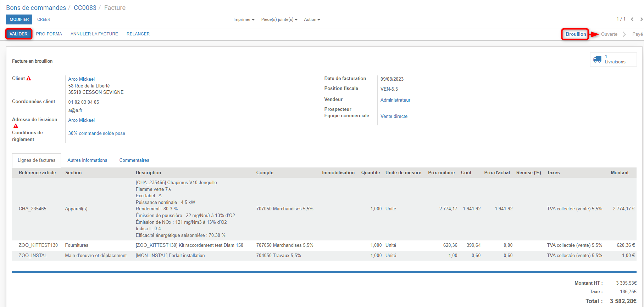Open client Arco Mickael above the street address
Viewport: 644px width, 307px height.
(82, 79)
